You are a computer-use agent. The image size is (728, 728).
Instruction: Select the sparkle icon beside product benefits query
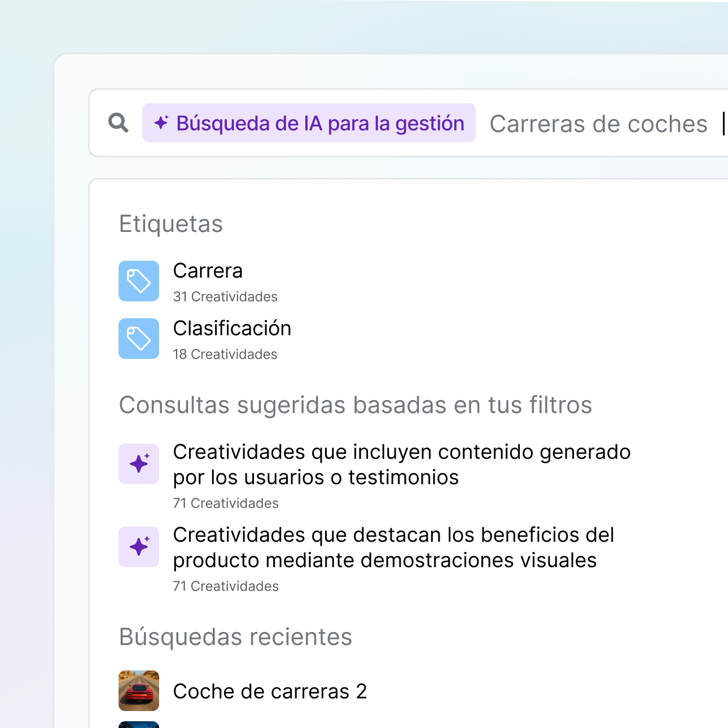coord(139,546)
